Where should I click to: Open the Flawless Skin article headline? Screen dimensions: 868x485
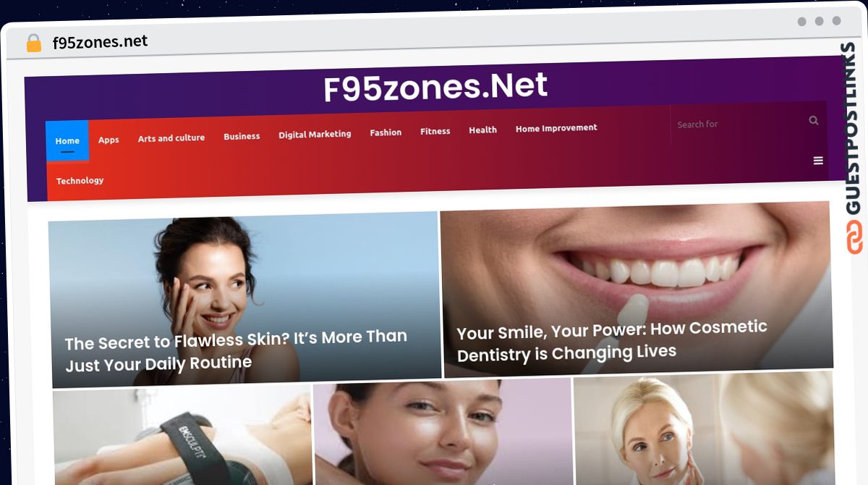coord(237,350)
